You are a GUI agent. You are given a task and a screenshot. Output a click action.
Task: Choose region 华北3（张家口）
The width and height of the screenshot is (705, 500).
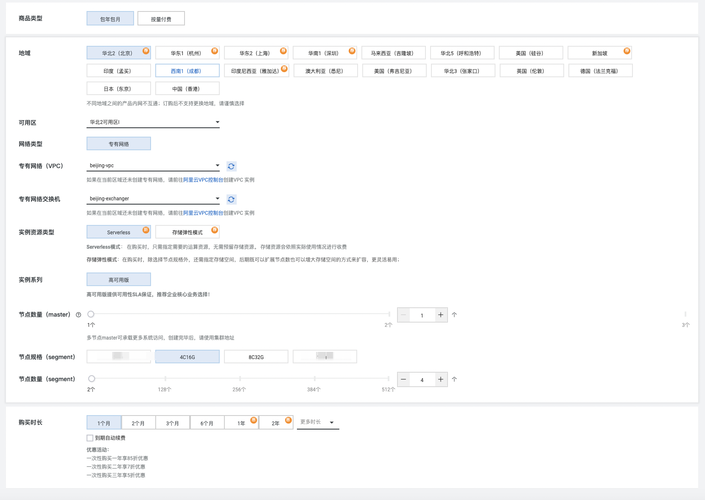point(463,71)
